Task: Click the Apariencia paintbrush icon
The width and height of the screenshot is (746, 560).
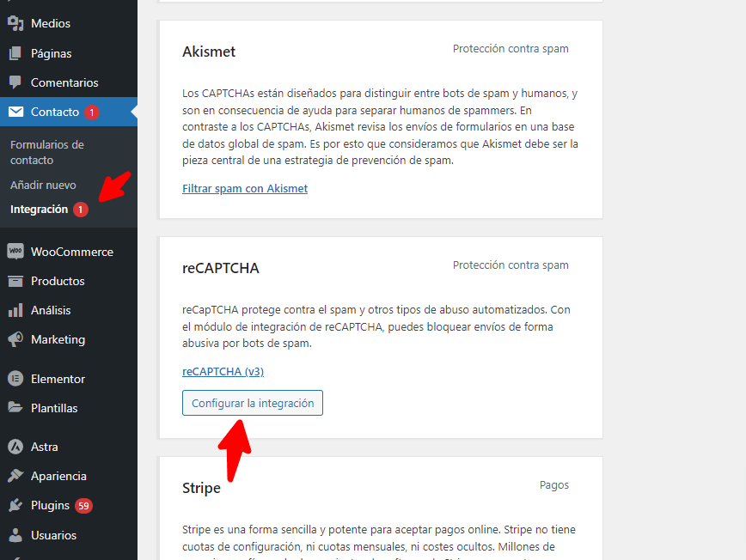Action: click(x=15, y=476)
